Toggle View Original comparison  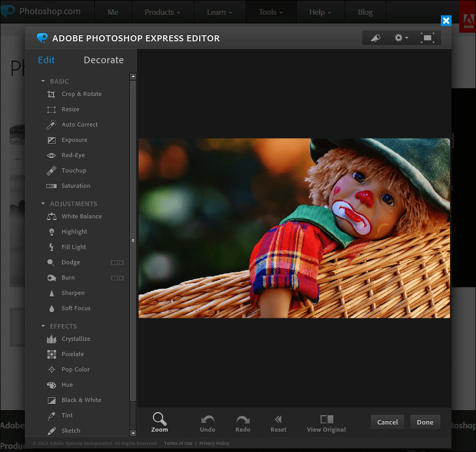(326, 423)
